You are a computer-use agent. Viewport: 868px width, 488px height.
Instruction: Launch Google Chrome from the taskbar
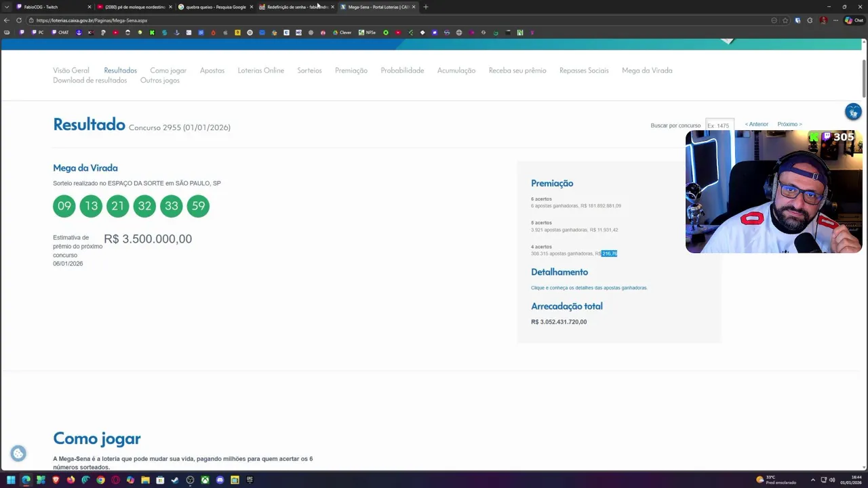point(100,481)
